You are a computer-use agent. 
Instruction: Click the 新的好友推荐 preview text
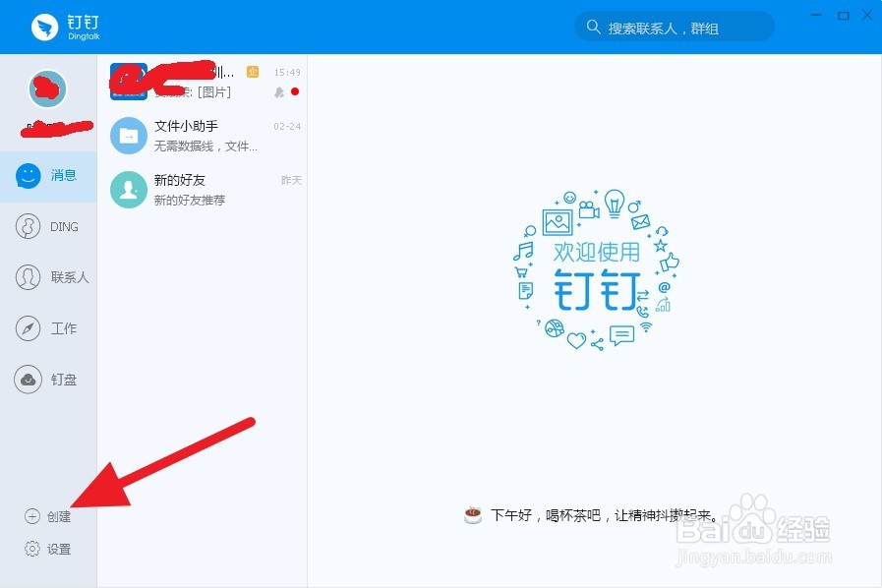190,201
